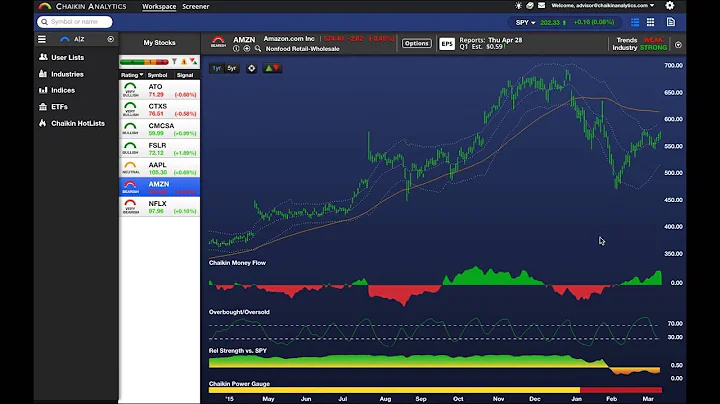Viewport: 720px width, 404px height.
Task: Select the ATO stock row
Action: pyautogui.click(x=159, y=90)
